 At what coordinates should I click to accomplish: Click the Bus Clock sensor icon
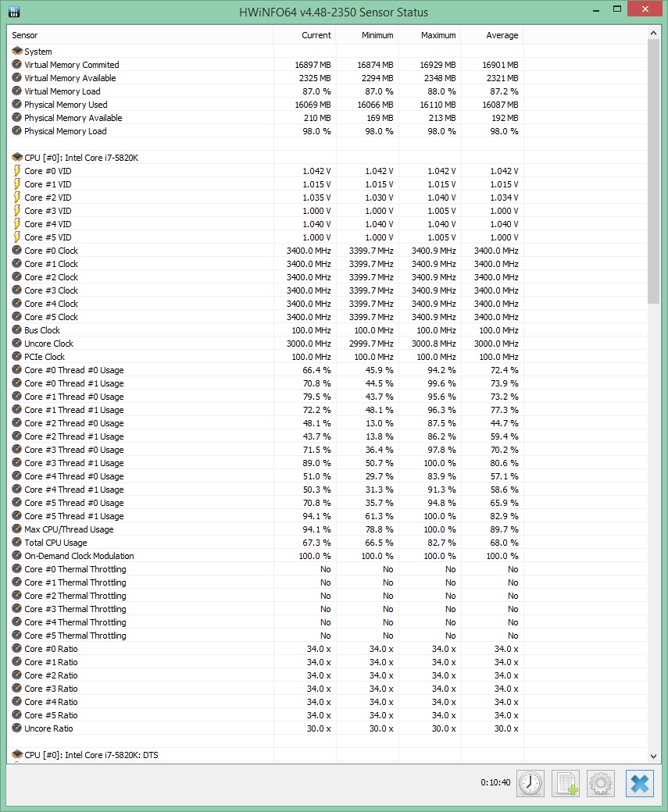click(17, 329)
